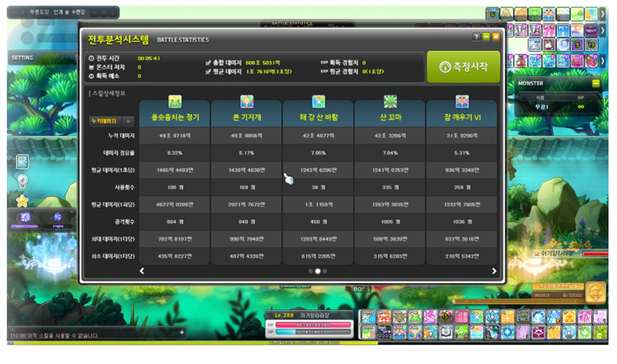Click the S coin quickslot icon
The width and height of the screenshot is (617, 364).
[446, 316]
